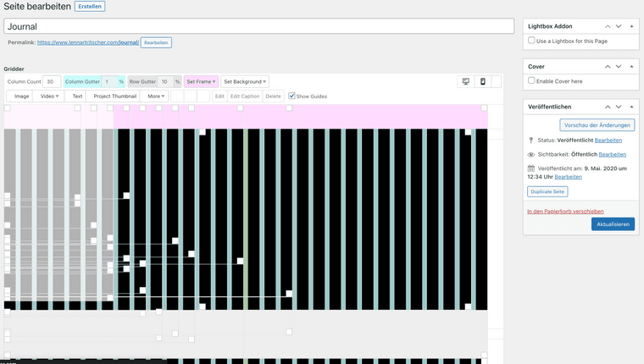Move Lightbox Addon panel up

point(608,26)
